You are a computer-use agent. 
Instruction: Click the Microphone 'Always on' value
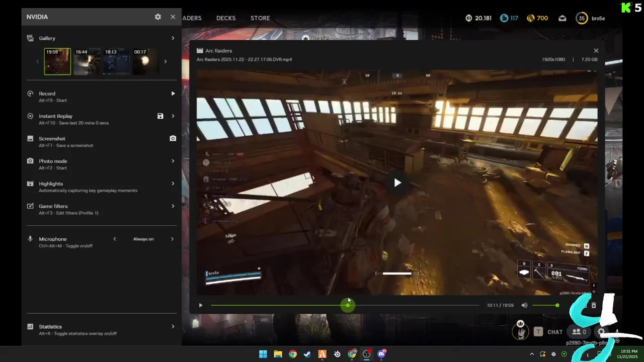click(x=143, y=239)
